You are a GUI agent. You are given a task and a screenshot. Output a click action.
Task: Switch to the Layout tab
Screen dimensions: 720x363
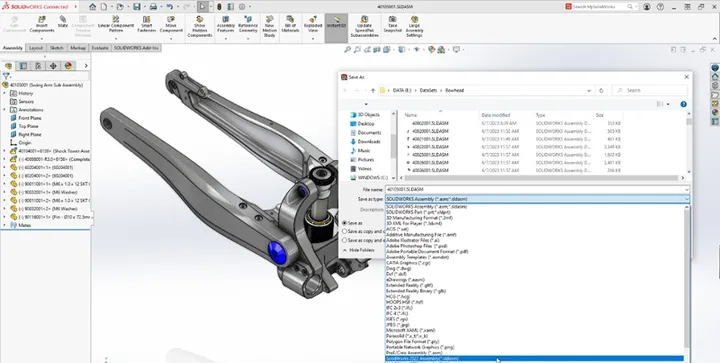pos(36,48)
